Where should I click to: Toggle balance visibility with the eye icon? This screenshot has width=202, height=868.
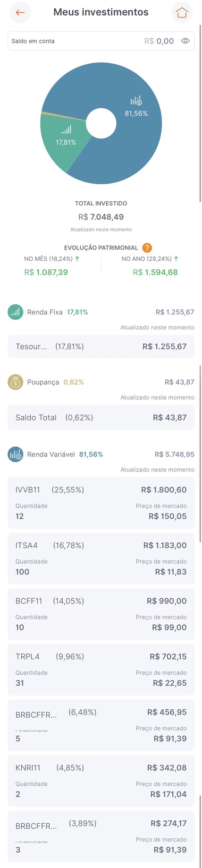(185, 41)
